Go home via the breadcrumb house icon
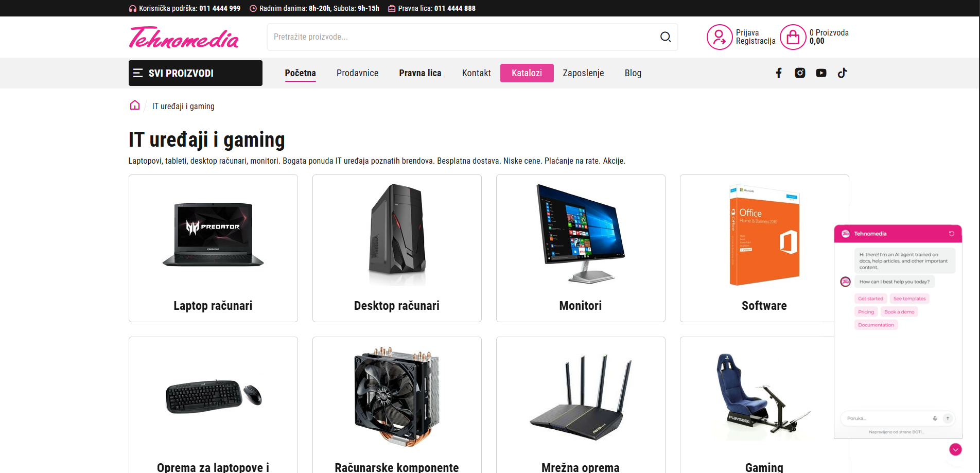Screen dimensions: 980x473 tap(134, 105)
